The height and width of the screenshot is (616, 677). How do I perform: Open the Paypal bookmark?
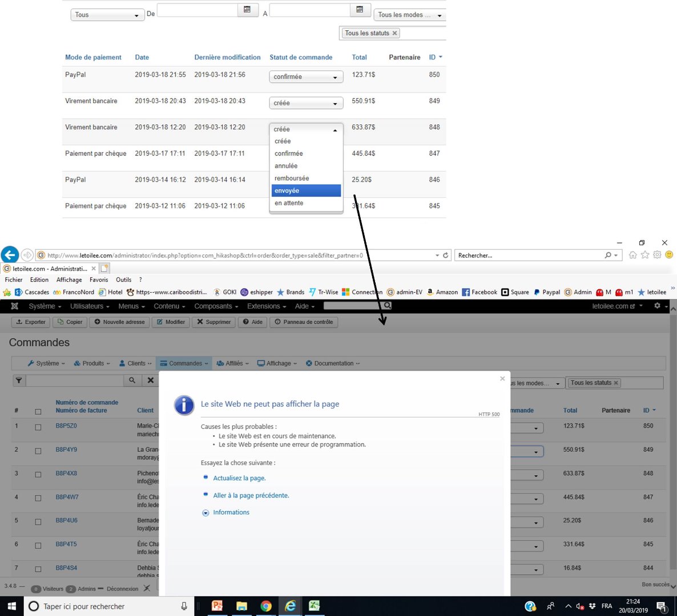tap(547, 292)
